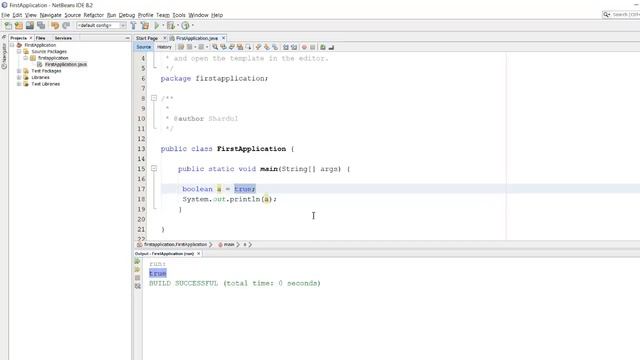Click the Open Project toolbar icon

pos(30,25)
